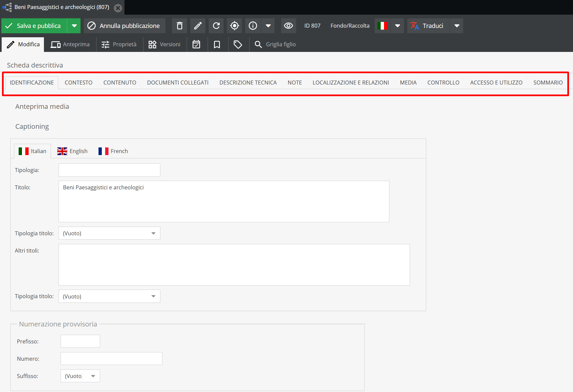Click the tree structure icon in document tab
This screenshot has width=573, height=392.
tap(7, 7)
